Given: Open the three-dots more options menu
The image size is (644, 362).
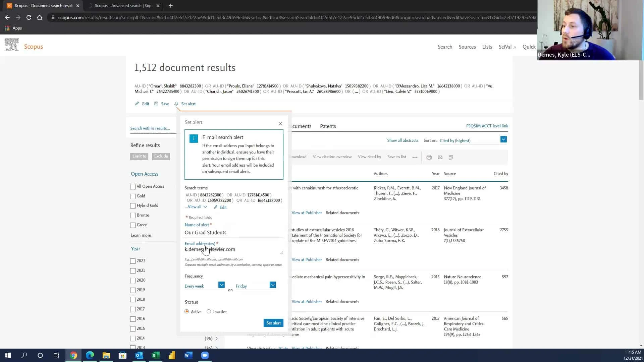Looking at the screenshot, I should point(415,157).
